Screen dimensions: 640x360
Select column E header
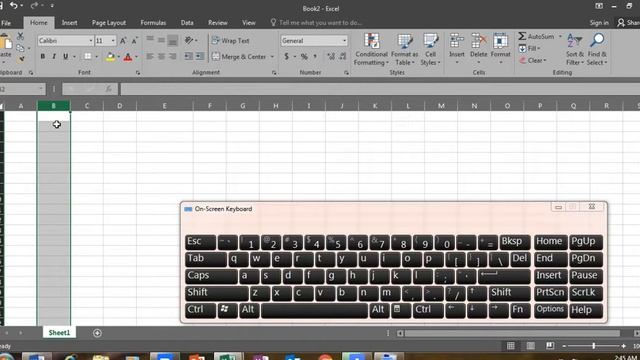[164, 106]
